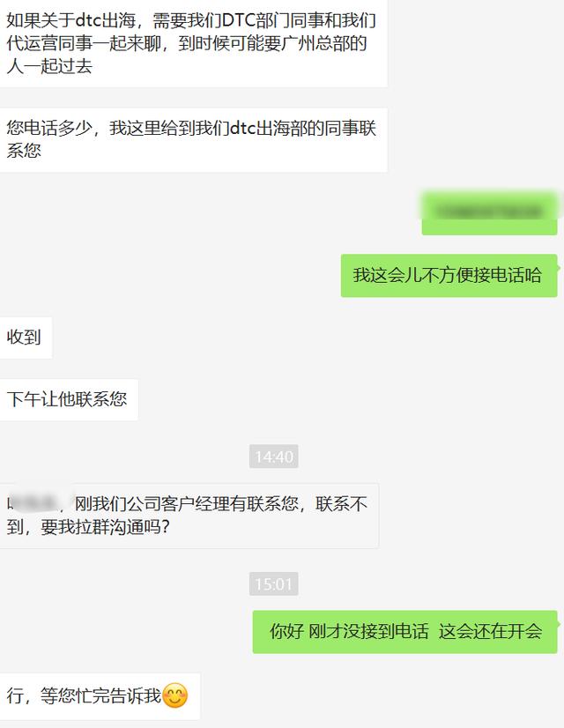Click text 要我拉群沟通吗 in message
Screen dimensions: 564x728
point(105,527)
